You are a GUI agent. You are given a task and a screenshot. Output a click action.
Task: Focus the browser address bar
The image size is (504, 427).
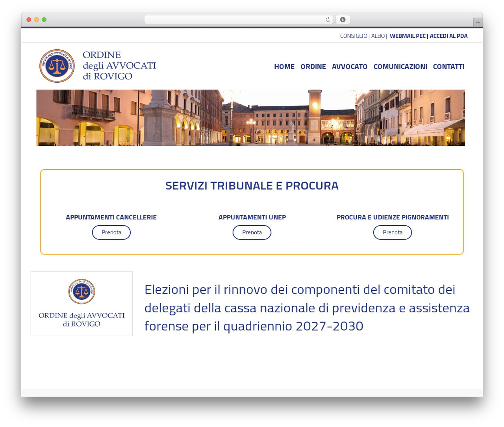click(x=238, y=20)
